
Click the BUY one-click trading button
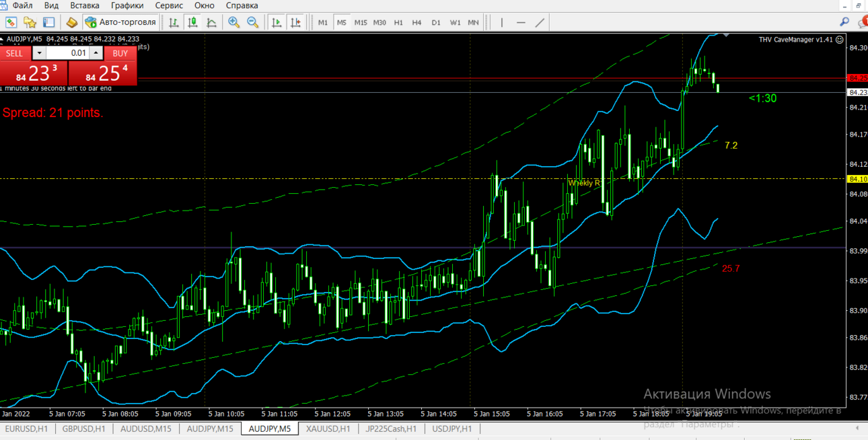click(x=120, y=53)
